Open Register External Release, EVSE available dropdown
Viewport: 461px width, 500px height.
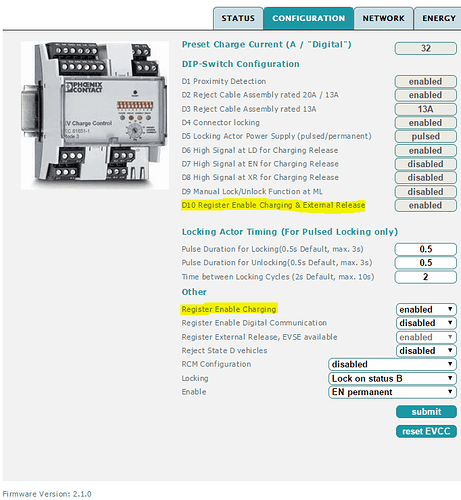(x=426, y=337)
